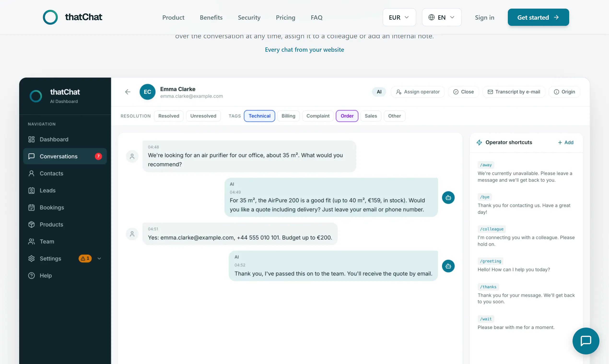Expand the Settings submenu chevron
This screenshot has height=364, width=609.
(x=99, y=259)
